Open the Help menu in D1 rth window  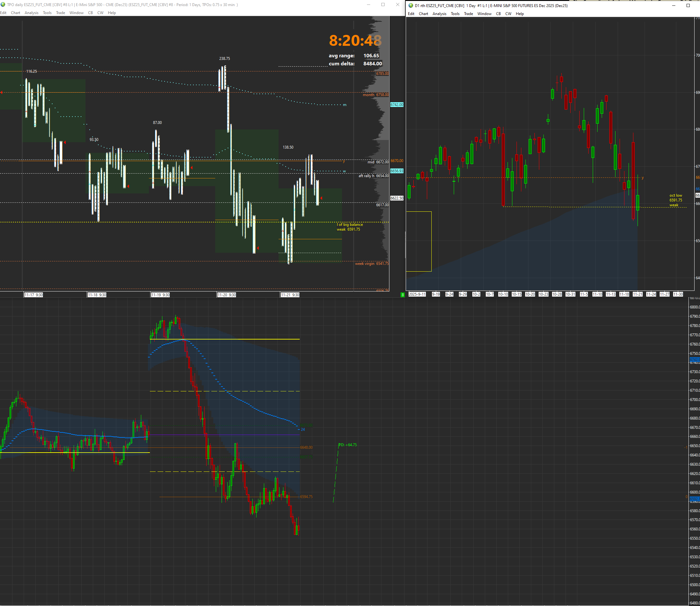(x=520, y=14)
